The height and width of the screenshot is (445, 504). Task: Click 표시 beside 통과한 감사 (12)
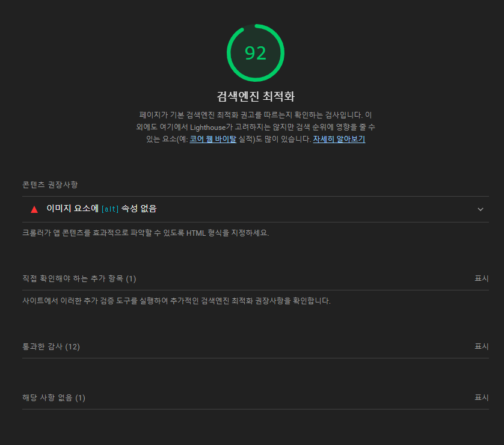[482, 346]
